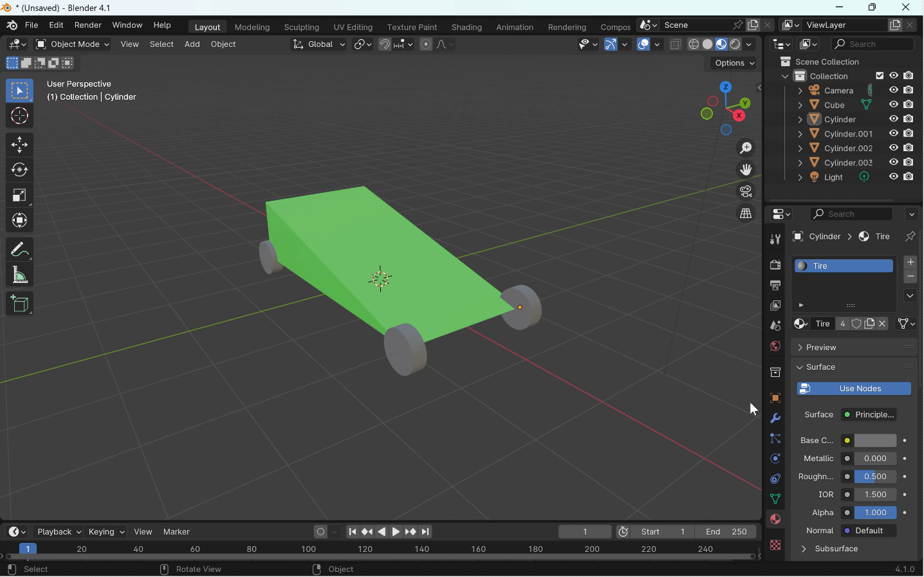Select the Add Cube tool
Viewport: 924px width, 577px height.
19,304
